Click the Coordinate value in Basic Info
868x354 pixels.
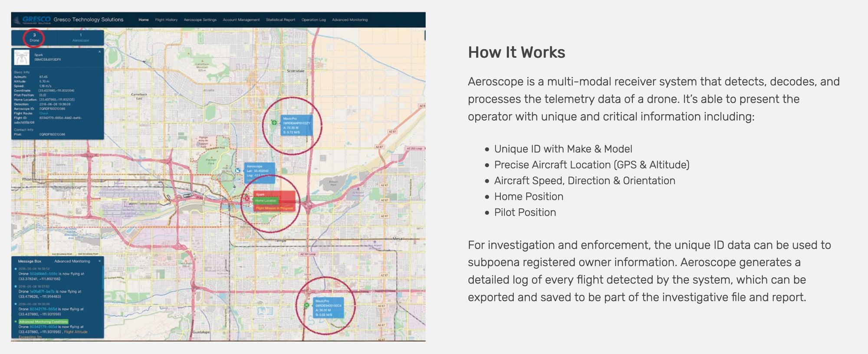57,90
